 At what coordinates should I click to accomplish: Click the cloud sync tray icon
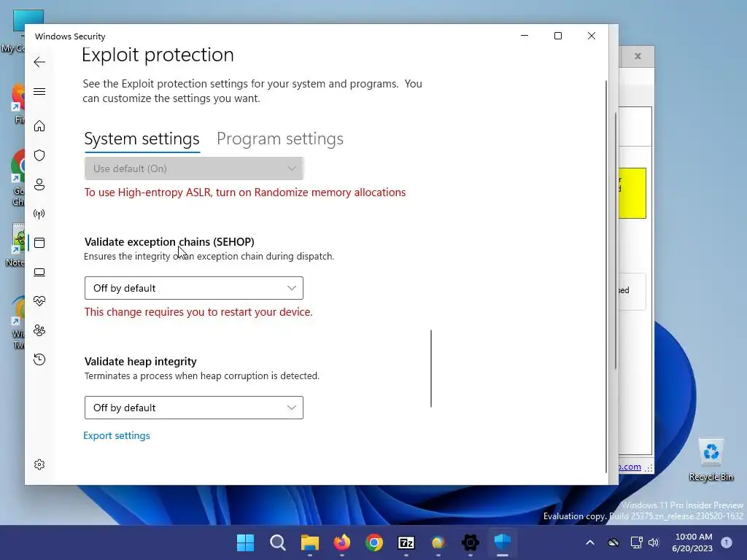pyautogui.click(x=614, y=542)
